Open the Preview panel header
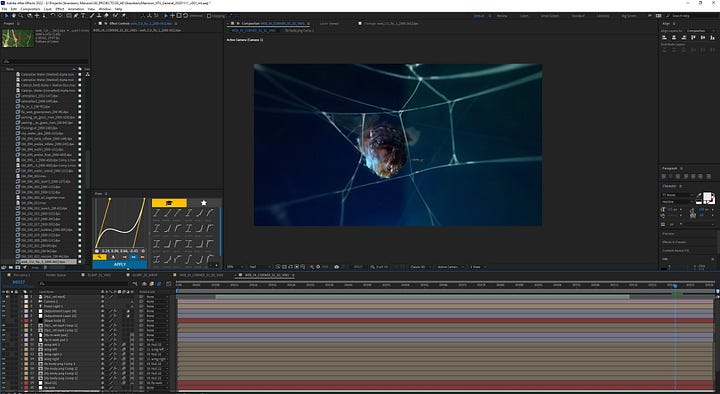Viewport: 720px width, 394px height. point(668,234)
